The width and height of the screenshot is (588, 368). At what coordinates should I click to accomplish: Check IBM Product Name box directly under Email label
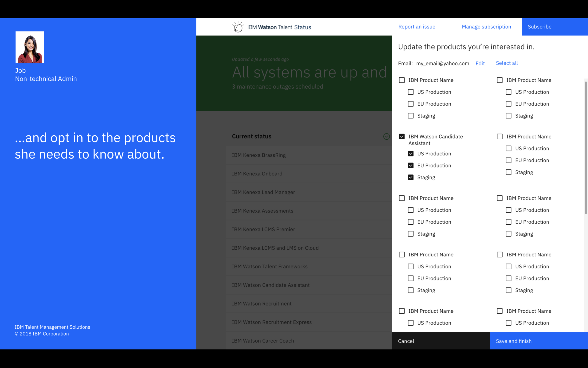tap(401, 80)
